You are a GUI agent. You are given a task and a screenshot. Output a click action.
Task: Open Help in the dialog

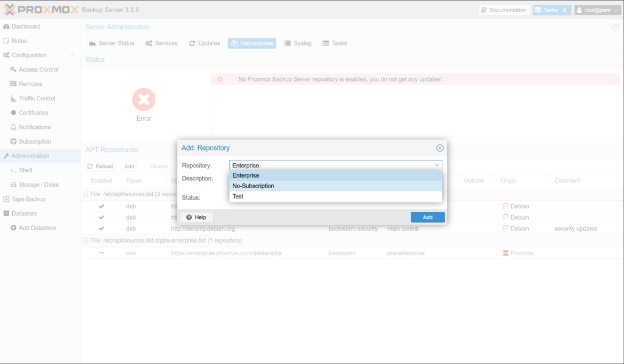196,217
